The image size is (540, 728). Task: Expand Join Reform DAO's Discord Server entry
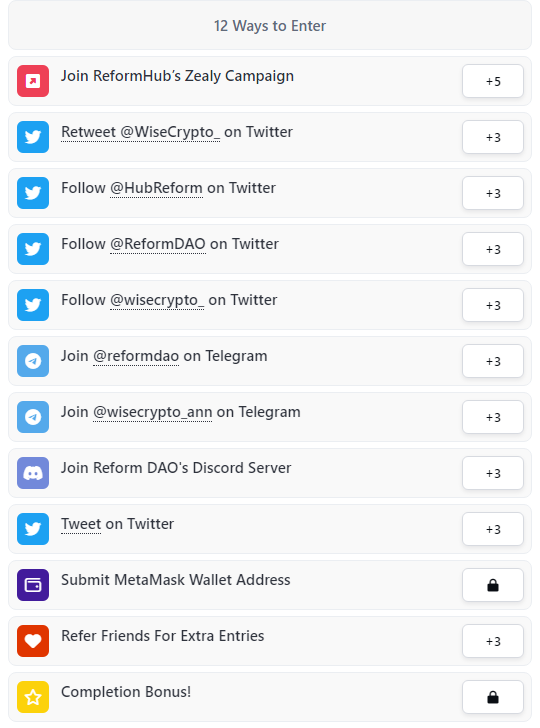pyautogui.click(x=270, y=473)
